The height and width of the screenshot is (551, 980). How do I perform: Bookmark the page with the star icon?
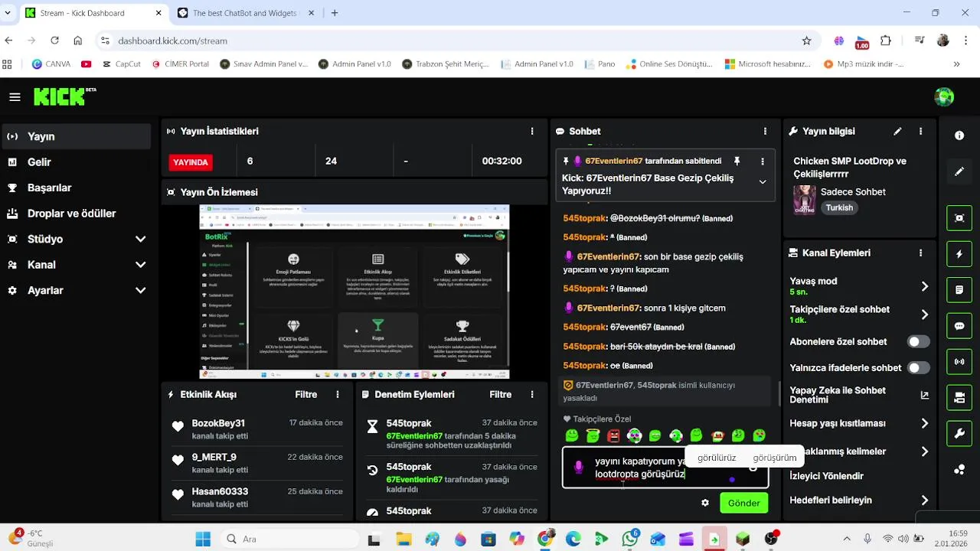coord(806,41)
